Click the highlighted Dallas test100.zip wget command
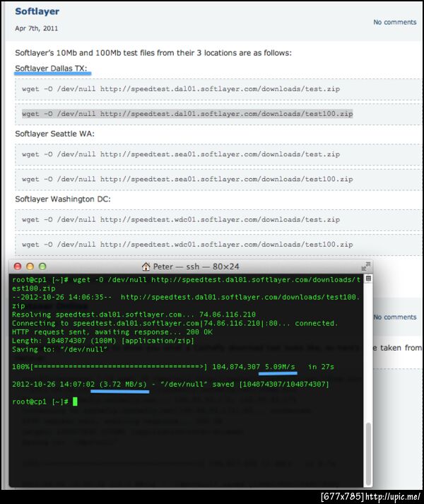The image size is (424, 504). click(x=187, y=114)
